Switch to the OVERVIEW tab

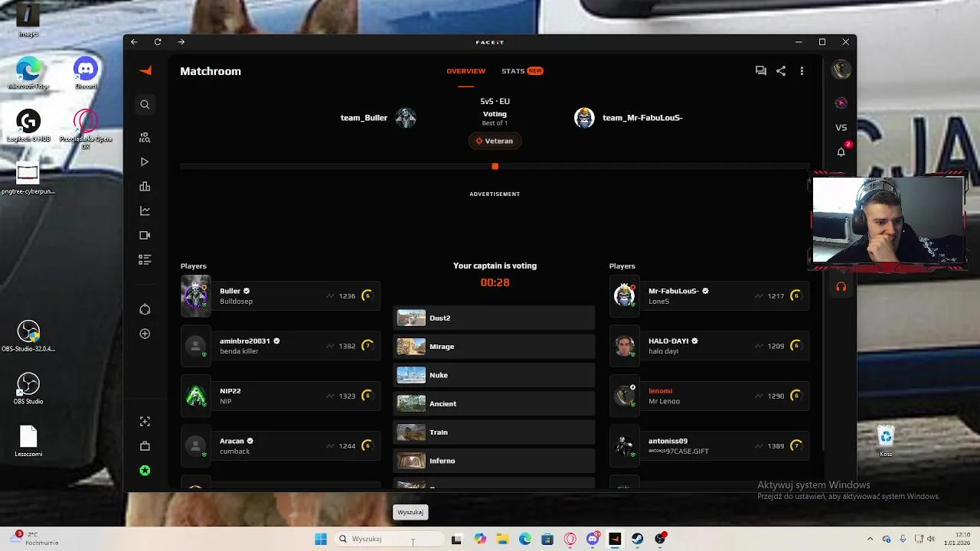[465, 71]
